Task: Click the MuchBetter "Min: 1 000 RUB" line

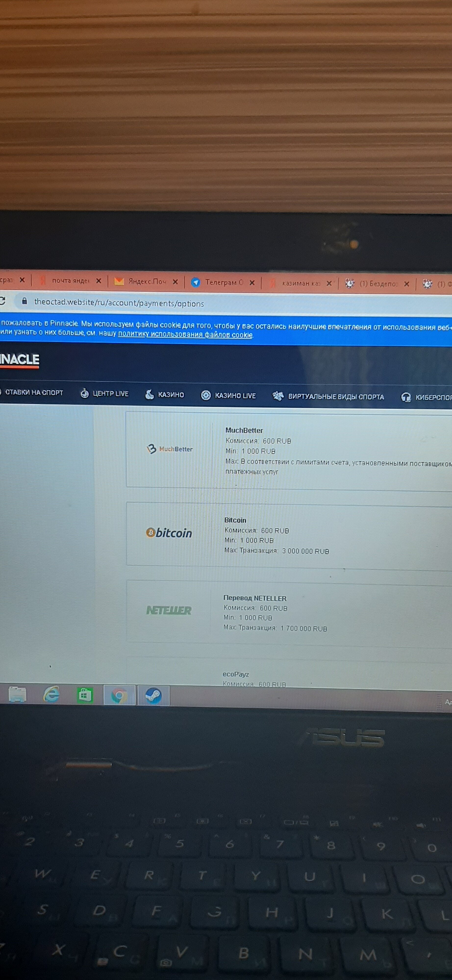Action: (250, 451)
